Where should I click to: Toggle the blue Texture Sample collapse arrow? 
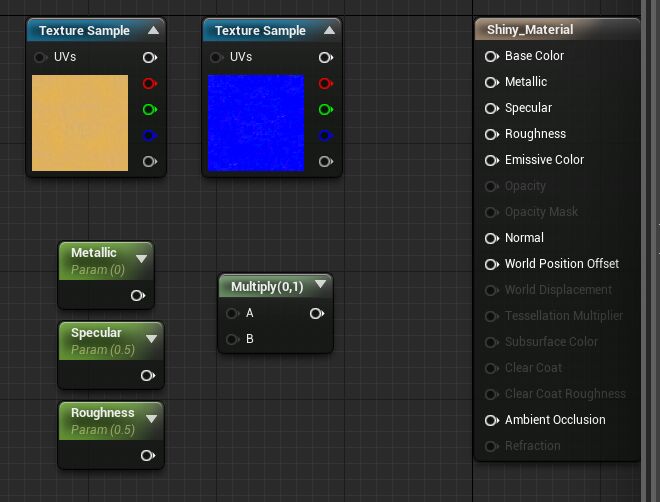(x=329, y=31)
